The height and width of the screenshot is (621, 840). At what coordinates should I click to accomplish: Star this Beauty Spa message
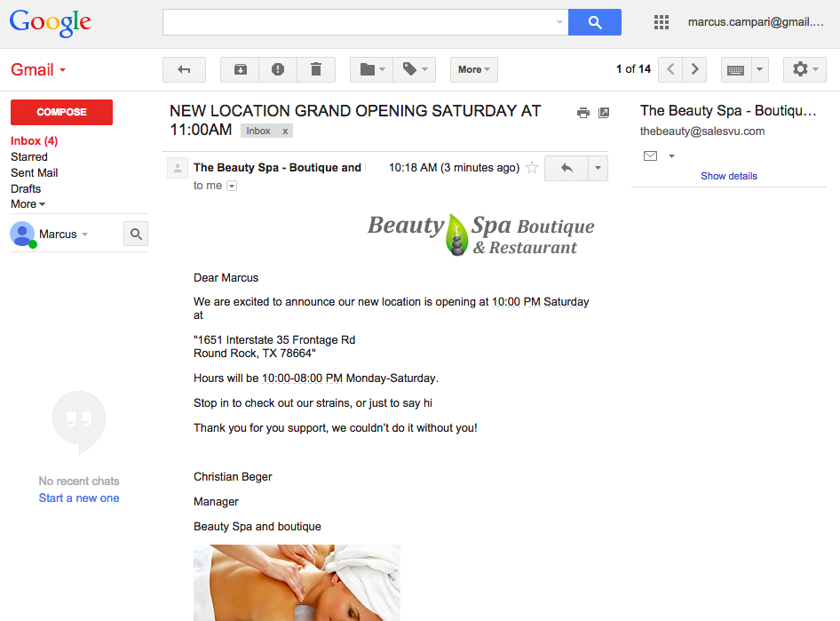532,168
